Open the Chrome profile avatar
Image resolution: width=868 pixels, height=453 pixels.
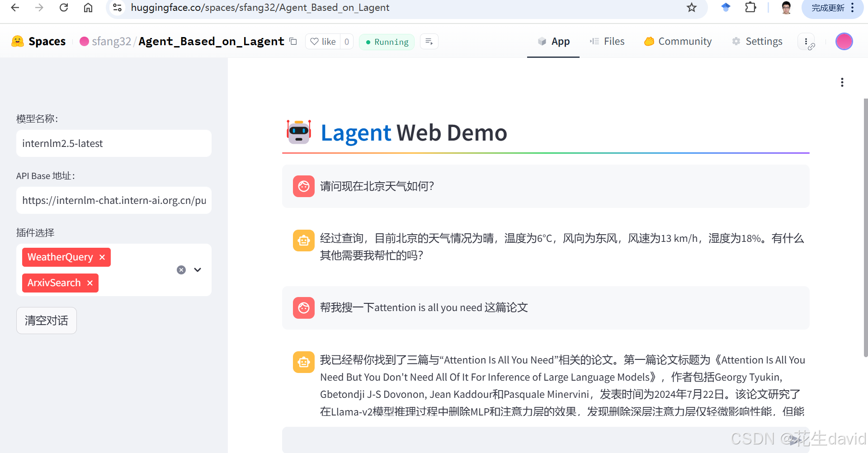pos(786,7)
